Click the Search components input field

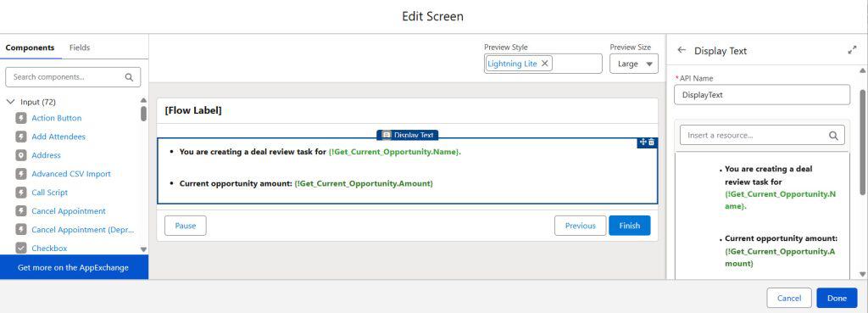(x=73, y=77)
